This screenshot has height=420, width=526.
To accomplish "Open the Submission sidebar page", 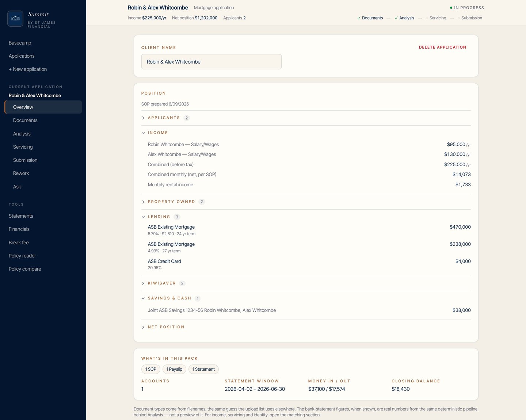I will [x=43, y=160].
